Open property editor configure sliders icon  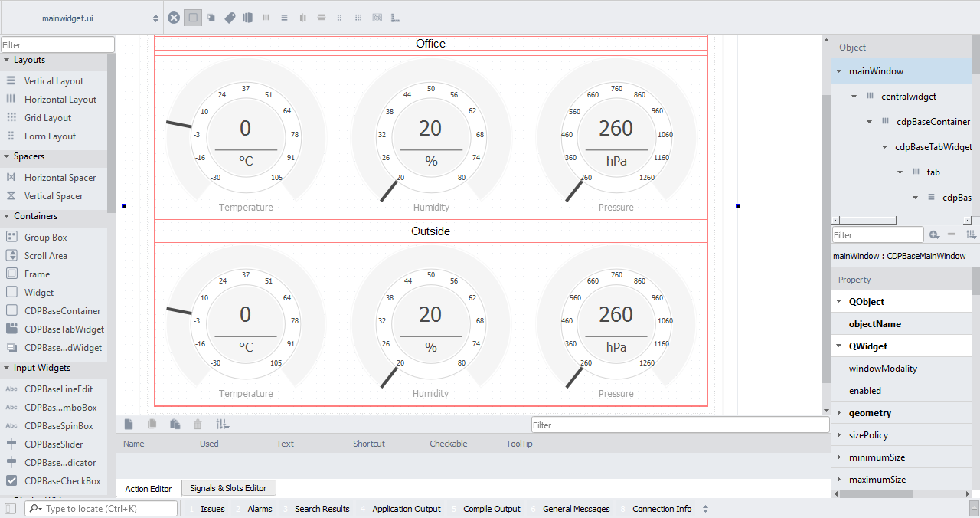[971, 234]
